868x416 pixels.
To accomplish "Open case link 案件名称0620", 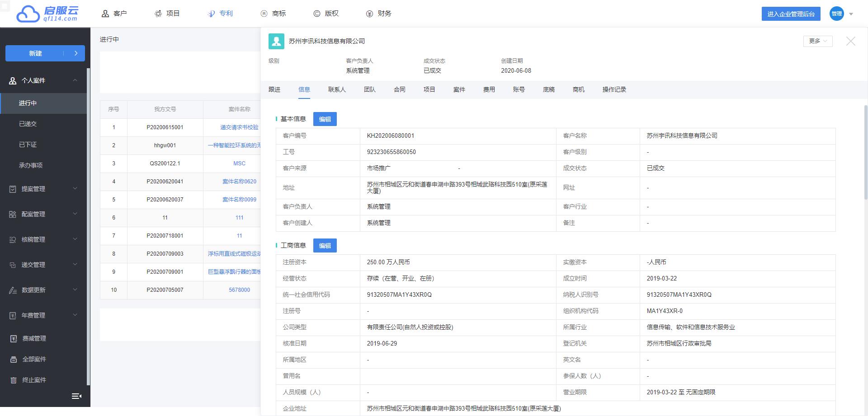I will [239, 182].
